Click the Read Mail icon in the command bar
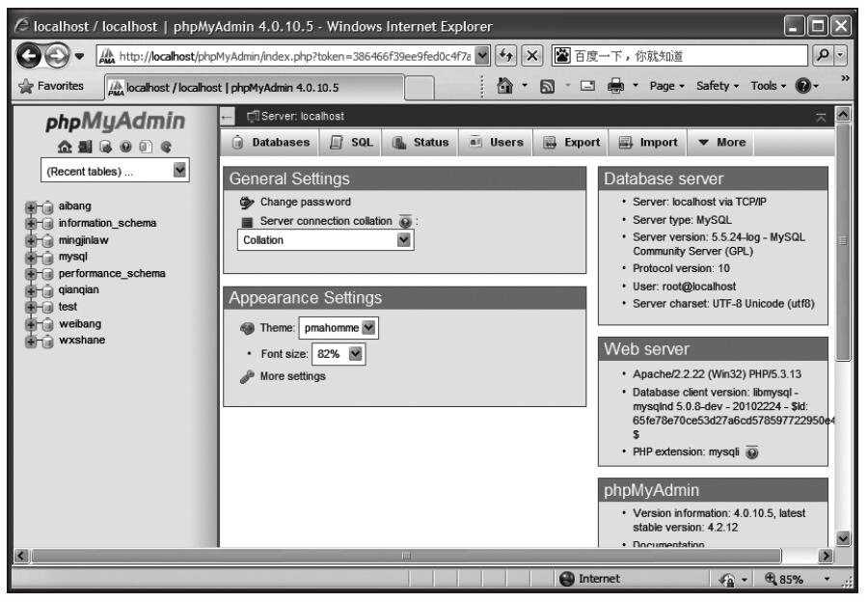868x602 pixels. [587, 86]
